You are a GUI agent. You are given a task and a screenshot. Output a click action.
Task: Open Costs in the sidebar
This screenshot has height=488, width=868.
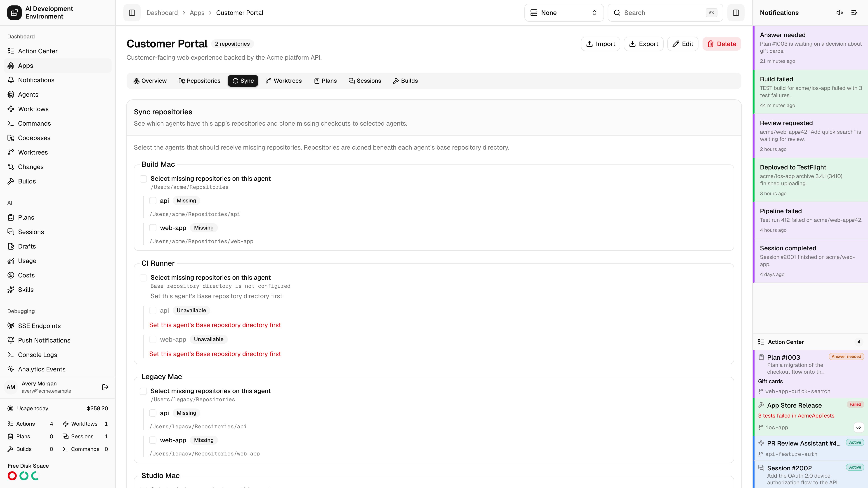pyautogui.click(x=58, y=275)
